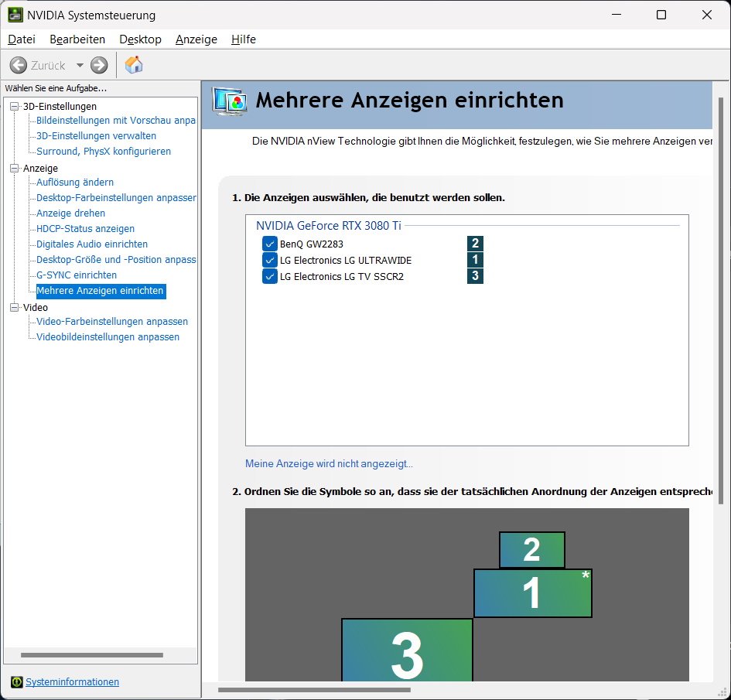Screen dimensions: 731x700
Task: Select Bildeinstellungen mit Vorschau anpassen
Action: [115, 120]
